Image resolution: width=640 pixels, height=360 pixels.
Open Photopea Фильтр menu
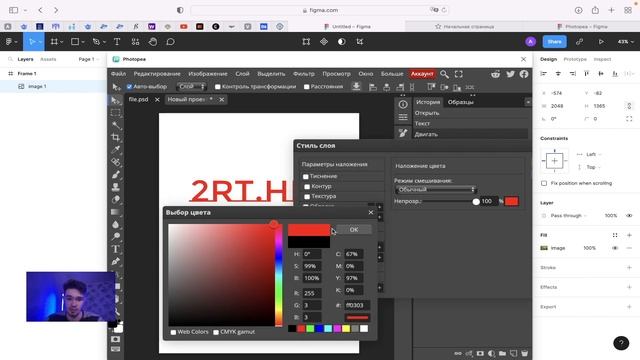[304, 74]
